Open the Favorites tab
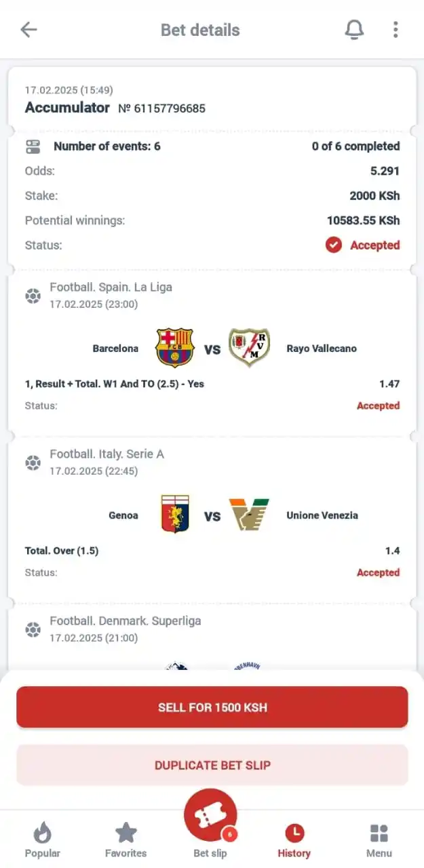 [x=126, y=840]
